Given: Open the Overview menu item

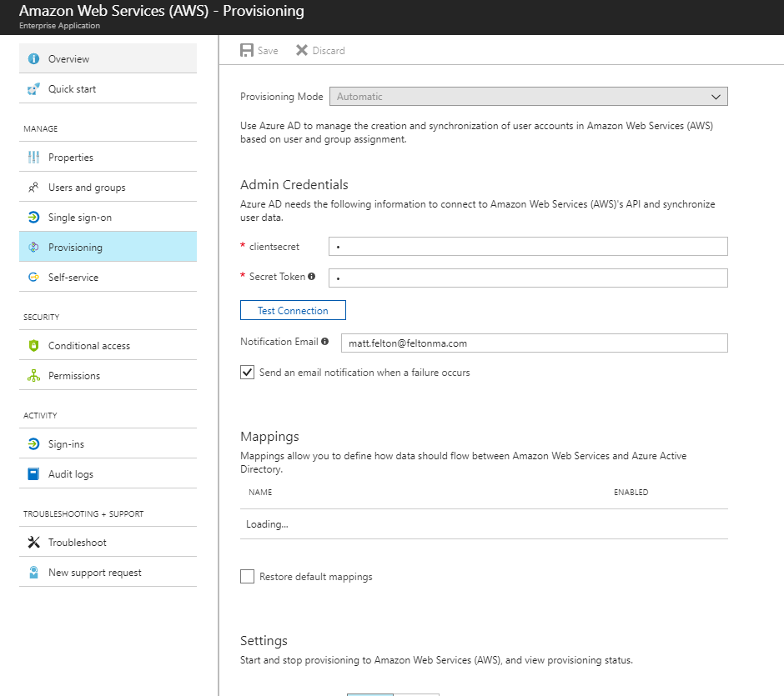Looking at the screenshot, I should click(x=108, y=59).
